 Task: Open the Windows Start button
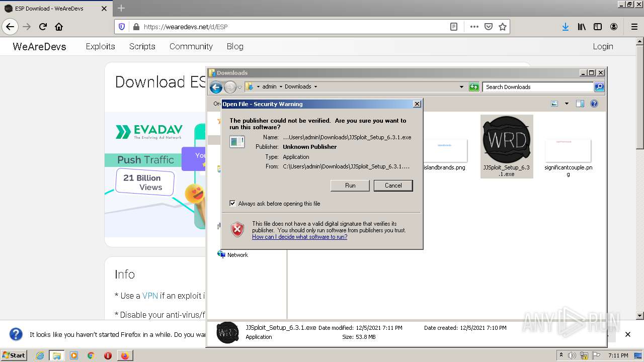tap(14, 355)
